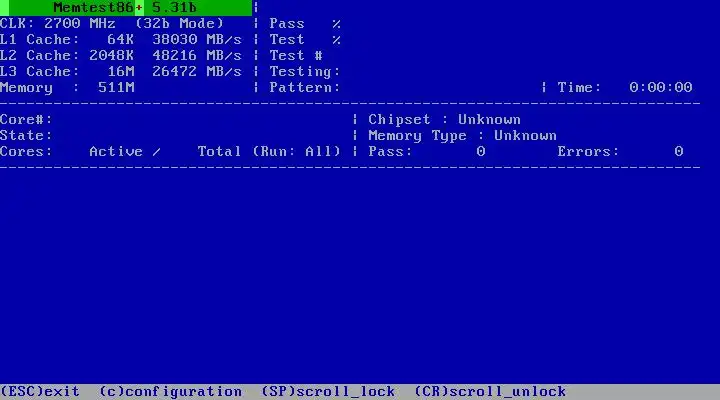720x400 pixels.
Task: Click the Errors: 0 counter
Action: (620, 152)
